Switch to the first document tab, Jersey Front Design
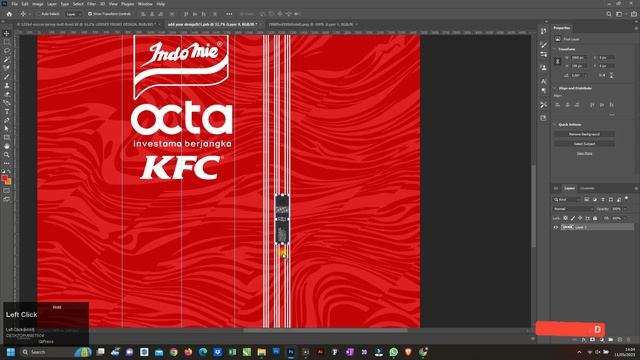Viewport: 640px width, 360px height. pyautogui.click(x=86, y=24)
